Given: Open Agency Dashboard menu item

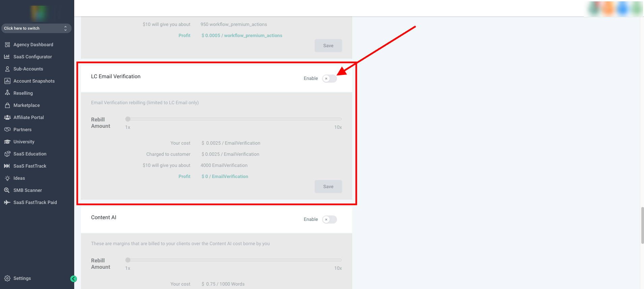Looking at the screenshot, I should [x=33, y=45].
